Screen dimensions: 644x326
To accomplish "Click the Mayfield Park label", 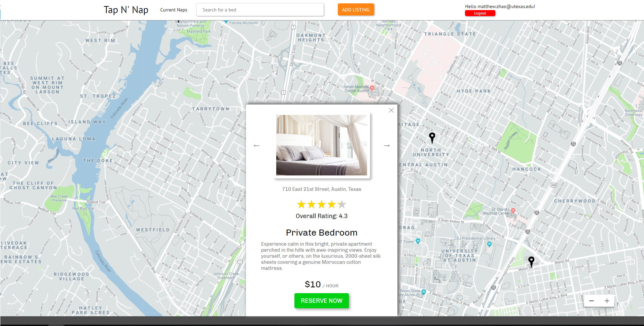I will 199,31.
